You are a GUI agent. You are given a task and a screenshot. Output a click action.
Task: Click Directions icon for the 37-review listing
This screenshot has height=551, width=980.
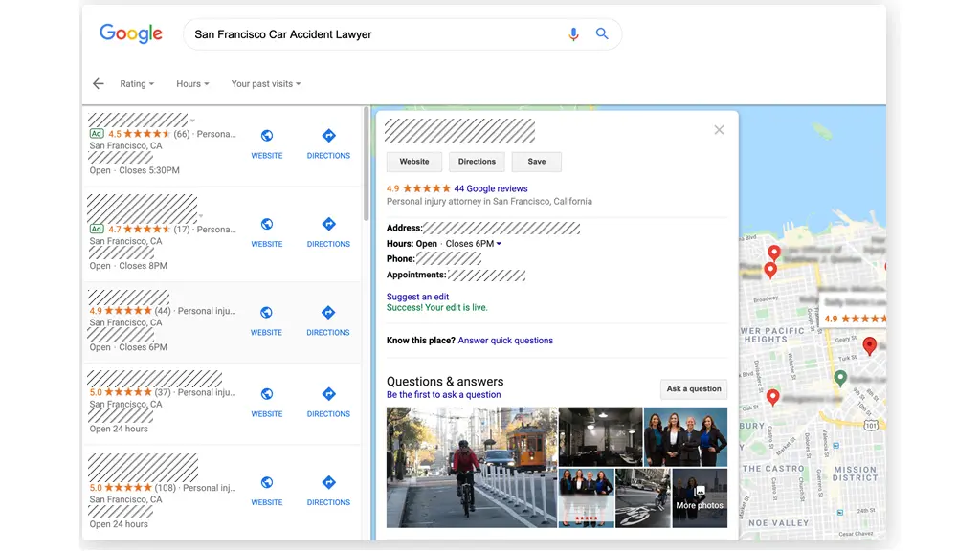click(x=328, y=394)
